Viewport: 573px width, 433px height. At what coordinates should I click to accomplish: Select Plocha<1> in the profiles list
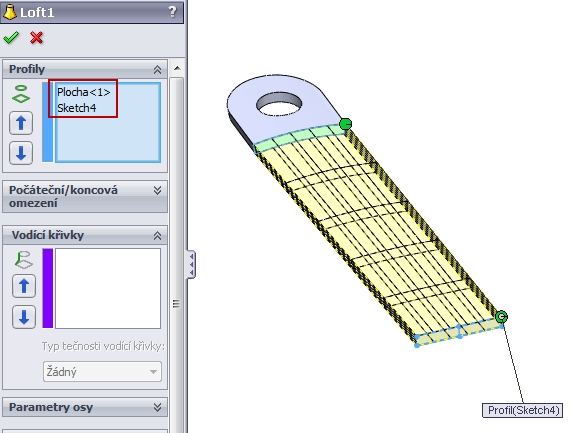point(84,92)
